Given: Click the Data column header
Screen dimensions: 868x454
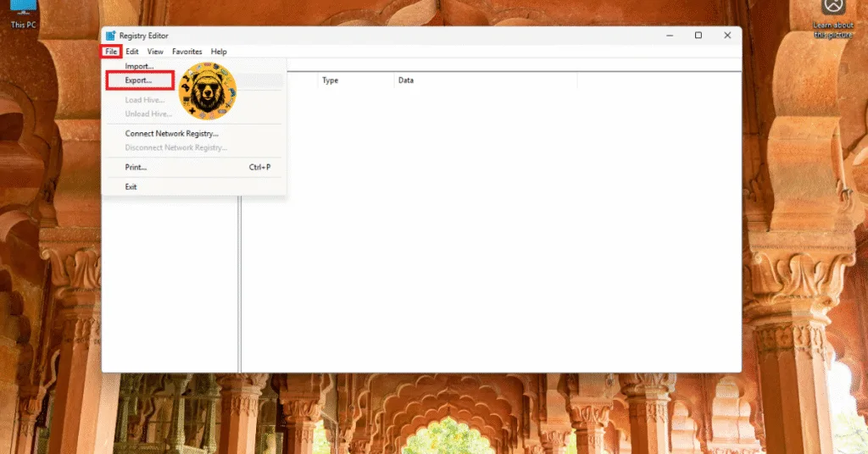Looking at the screenshot, I should (x=406, y=80).
